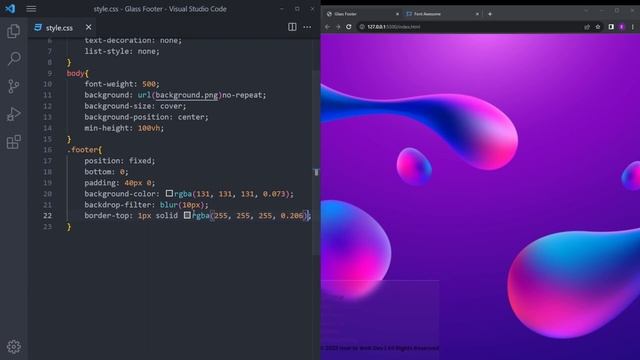Viewport: 640px width, 360px height.
Task: Click the "position: fixed;" line
Action: click(120, 161)
